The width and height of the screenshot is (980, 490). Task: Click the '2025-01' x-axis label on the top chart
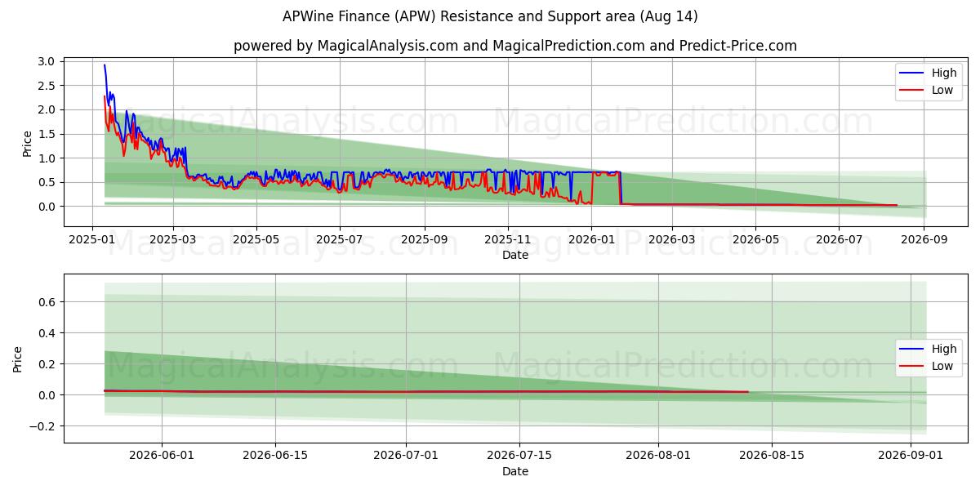click(x=91, y=239)
